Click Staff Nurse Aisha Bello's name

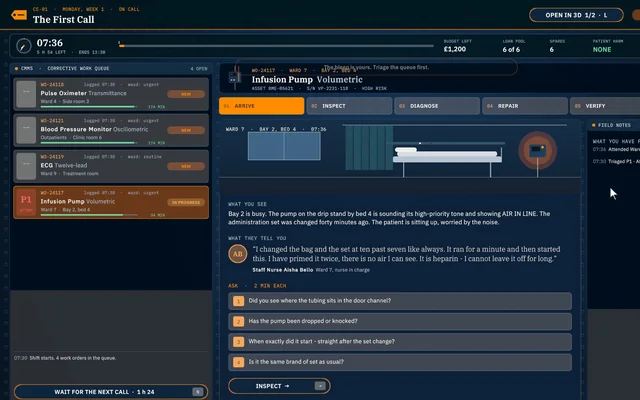point(283,270)
